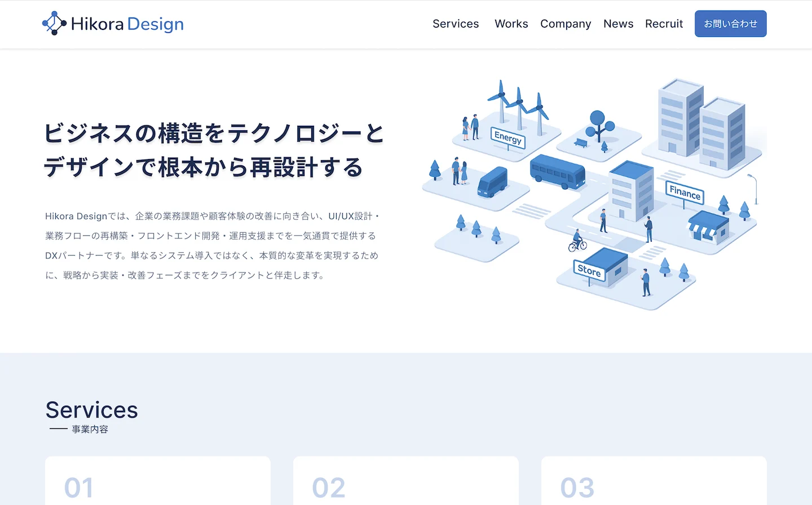Click the cyclist in the city illustration

coord(577,241)
